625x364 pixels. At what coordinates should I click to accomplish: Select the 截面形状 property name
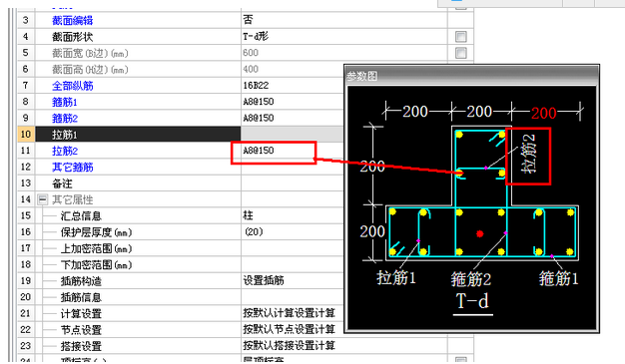pyautogui.click(x=72, y=37)
